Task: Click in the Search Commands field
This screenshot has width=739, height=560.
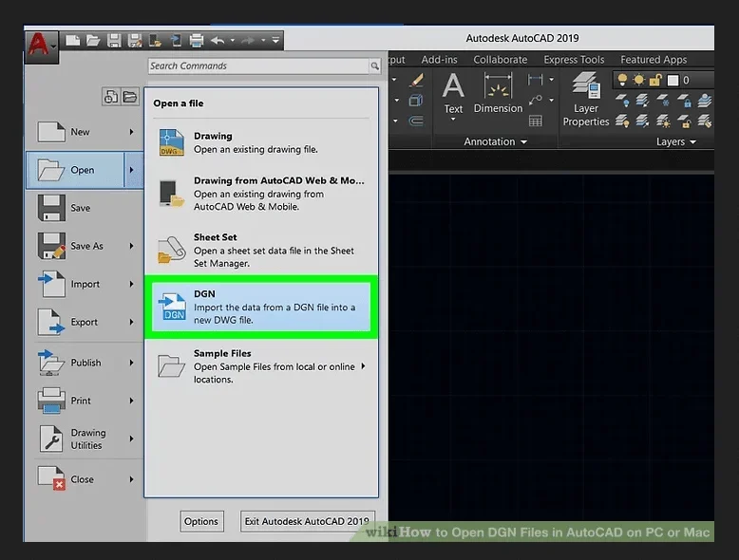Action: [x=258, y=65]
